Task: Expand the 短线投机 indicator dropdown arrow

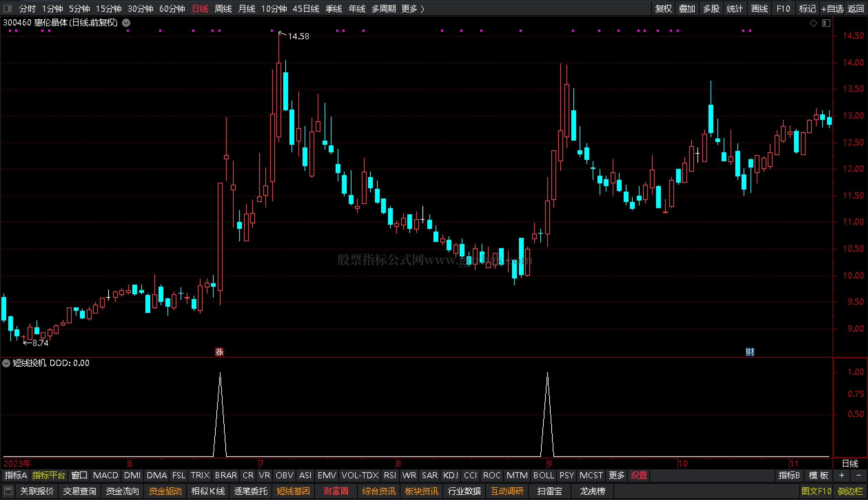Action: [x=6, y=363]
